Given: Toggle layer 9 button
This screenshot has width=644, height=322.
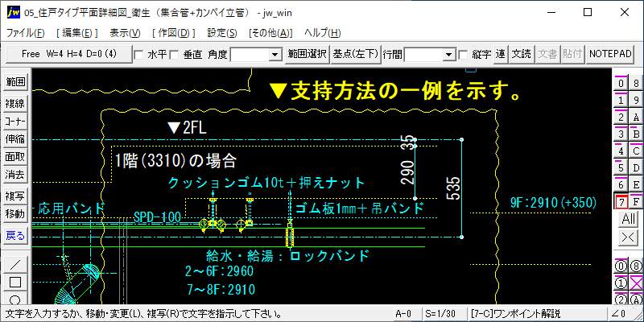Looking at the screenshot, I should click(x=636, y=100).
